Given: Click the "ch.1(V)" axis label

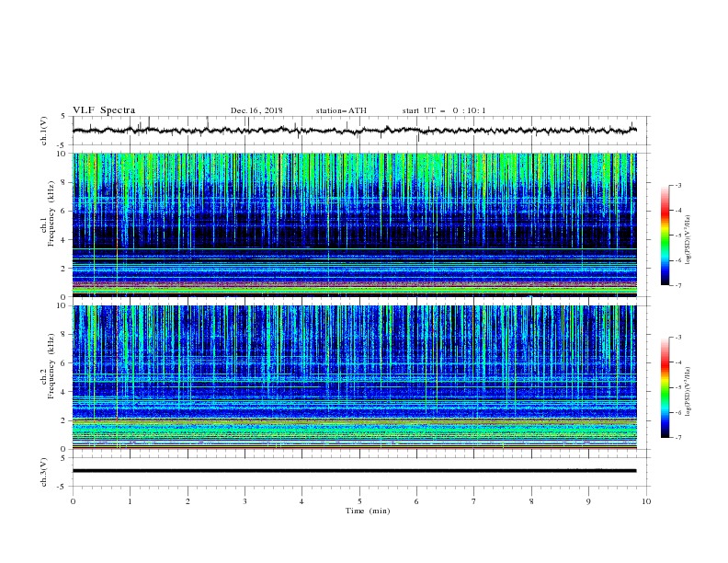Looking at the screenshot, I should 44,131.
